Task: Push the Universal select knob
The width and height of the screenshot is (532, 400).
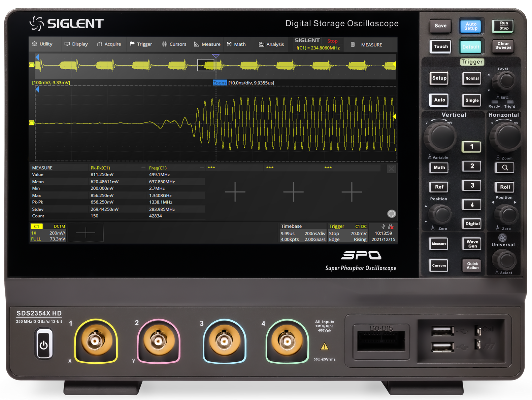Action: click(x=504, y=259)
